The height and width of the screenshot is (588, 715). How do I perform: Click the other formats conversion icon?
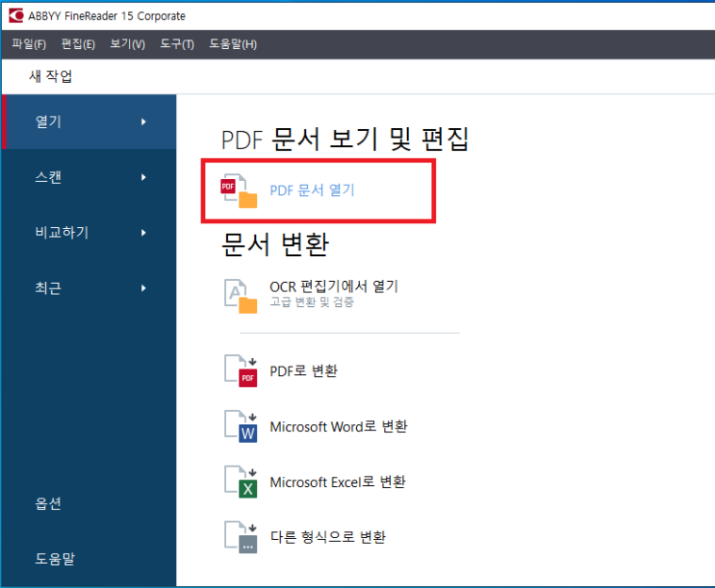click(x=241, y=537)
